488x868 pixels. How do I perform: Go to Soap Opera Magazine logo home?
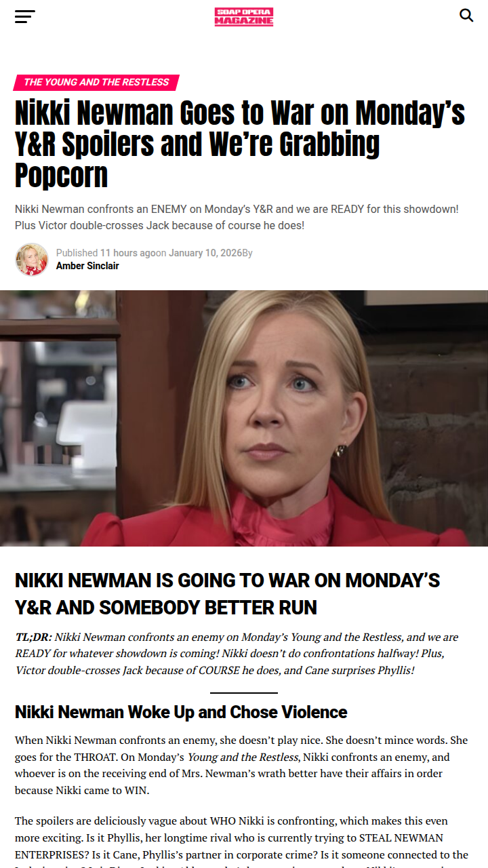coord(244,17)
